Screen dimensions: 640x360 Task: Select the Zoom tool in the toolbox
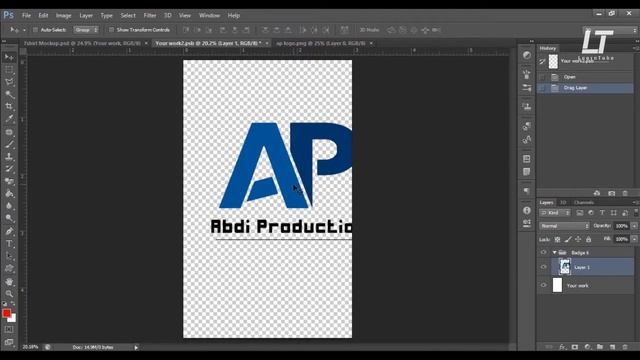point(9,293)
